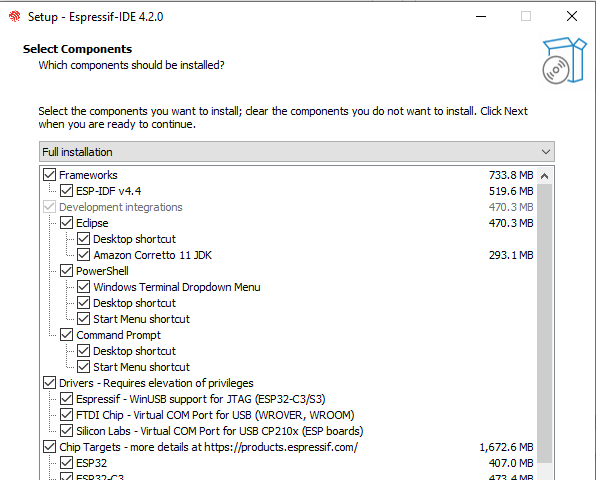Image resolution: width=597 pixels, height=480 pixels.
Task: Toggle the Eclipse checkbox
Action: click(x=67, y=223)
